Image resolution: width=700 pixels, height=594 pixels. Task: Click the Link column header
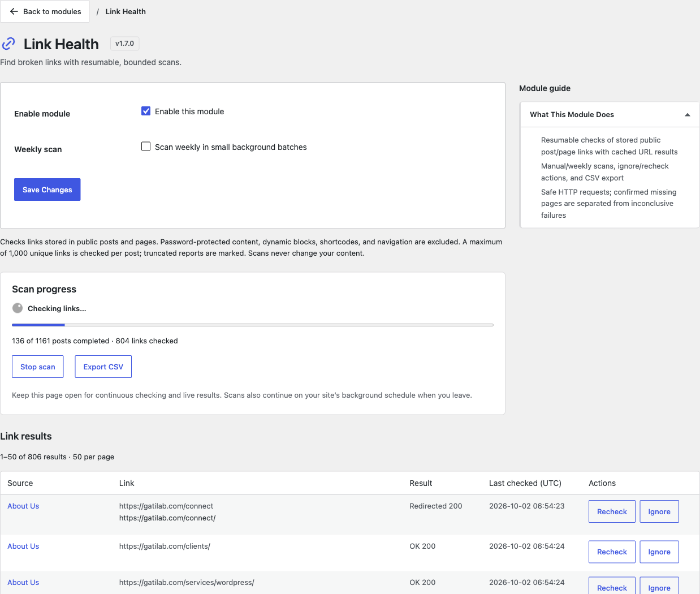coord(127,483)
